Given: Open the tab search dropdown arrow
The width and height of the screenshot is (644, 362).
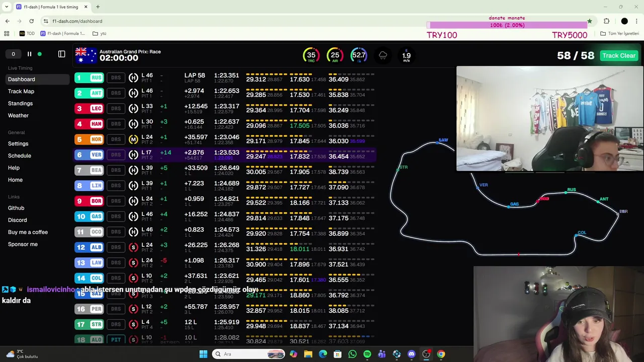Looking at the screenshot, I should (7, 7).
